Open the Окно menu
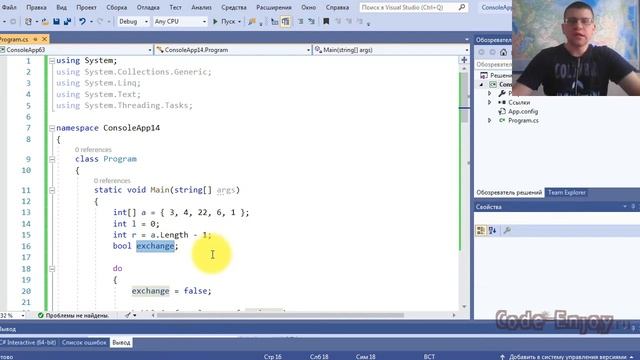 pyautogui.click(x=308, y=7)
